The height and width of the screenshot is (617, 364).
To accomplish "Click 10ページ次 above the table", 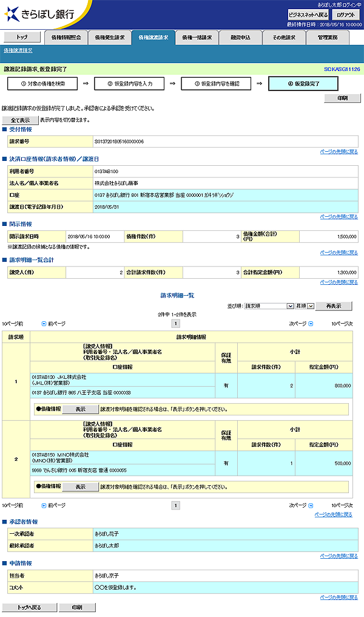I will point(342,324).
